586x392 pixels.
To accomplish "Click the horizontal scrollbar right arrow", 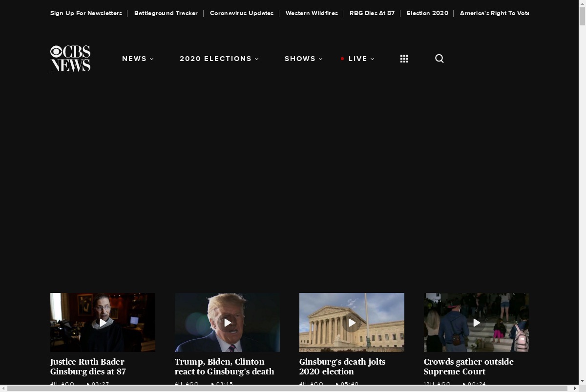I will pos(575,389).
